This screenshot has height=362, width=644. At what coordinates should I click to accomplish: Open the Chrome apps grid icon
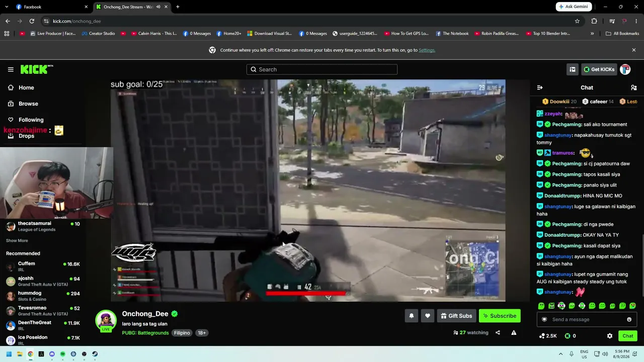coord(7,34)
